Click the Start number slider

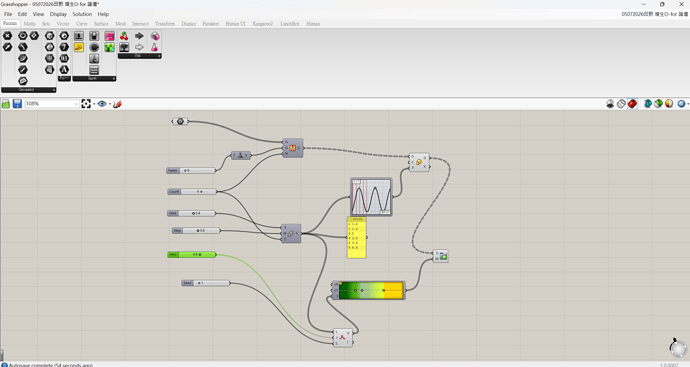click(191, 213)
